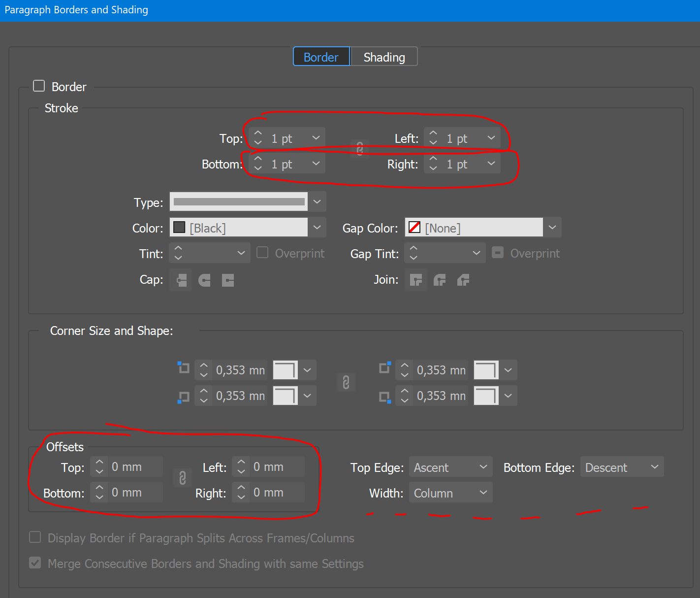Click the bottom-left corner indicator icon
Viewport: 700px width, 598px height.
[x=184, y=397]
